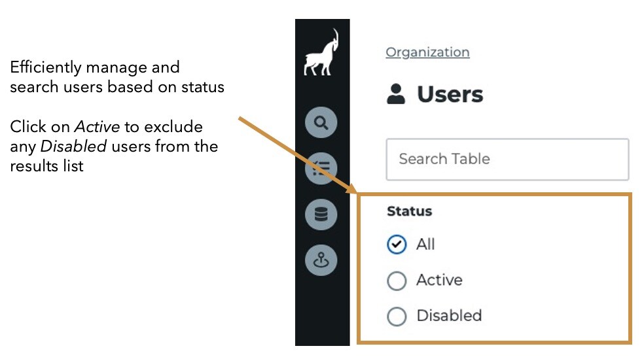Select the All status radio button
This screenshot has height=359, width=644.
tap(397, 245)
